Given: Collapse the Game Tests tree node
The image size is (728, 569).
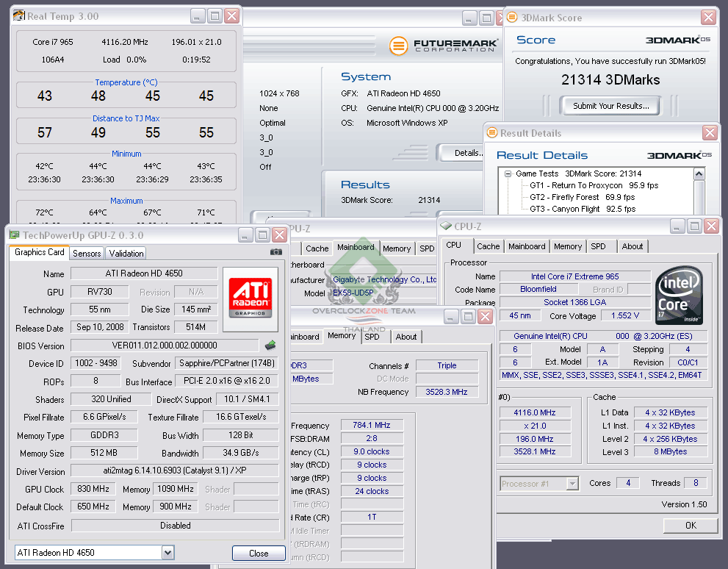Looking at the screenshot, I should click(x=508, y=173).
